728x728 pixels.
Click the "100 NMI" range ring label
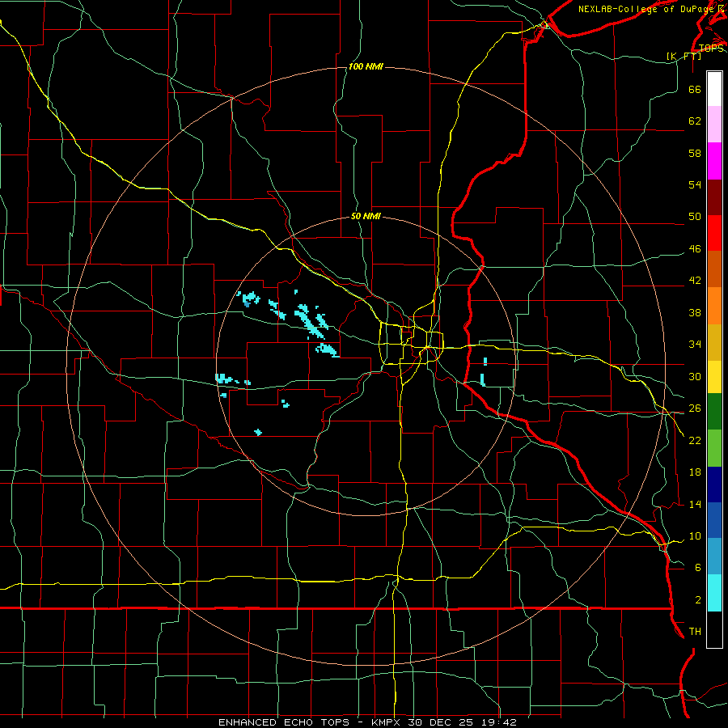[x=366, y=66]
